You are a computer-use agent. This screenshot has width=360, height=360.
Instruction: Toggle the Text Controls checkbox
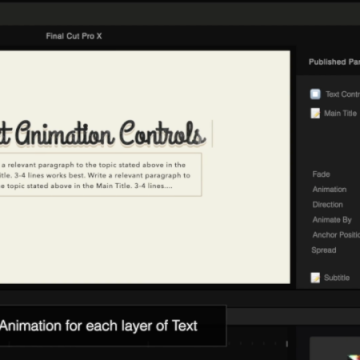pyautogui.click(x=315, y=94)
